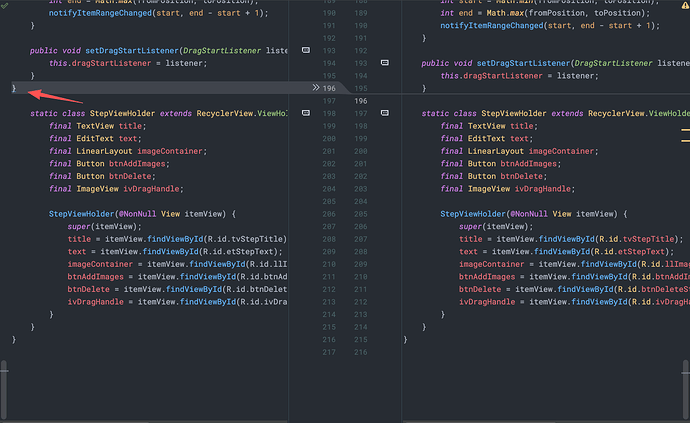
Task: Click highlighted line number 196 beside the arrows
Action: coord(329,88)
